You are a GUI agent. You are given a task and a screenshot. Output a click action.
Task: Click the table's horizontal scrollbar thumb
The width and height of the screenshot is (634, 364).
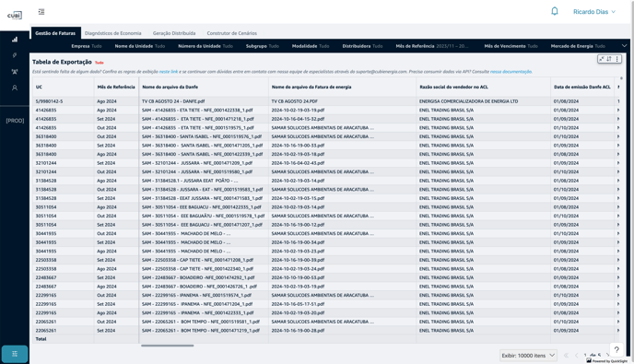(x=167, y=346)
